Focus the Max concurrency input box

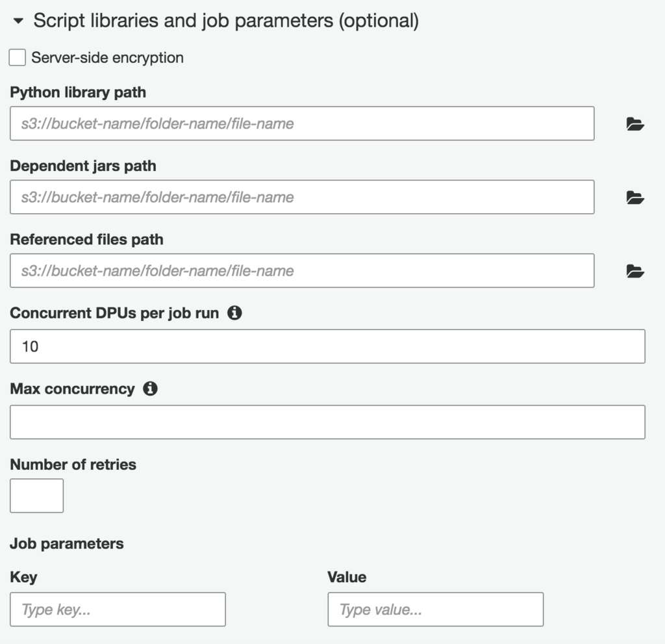point(327,422)
